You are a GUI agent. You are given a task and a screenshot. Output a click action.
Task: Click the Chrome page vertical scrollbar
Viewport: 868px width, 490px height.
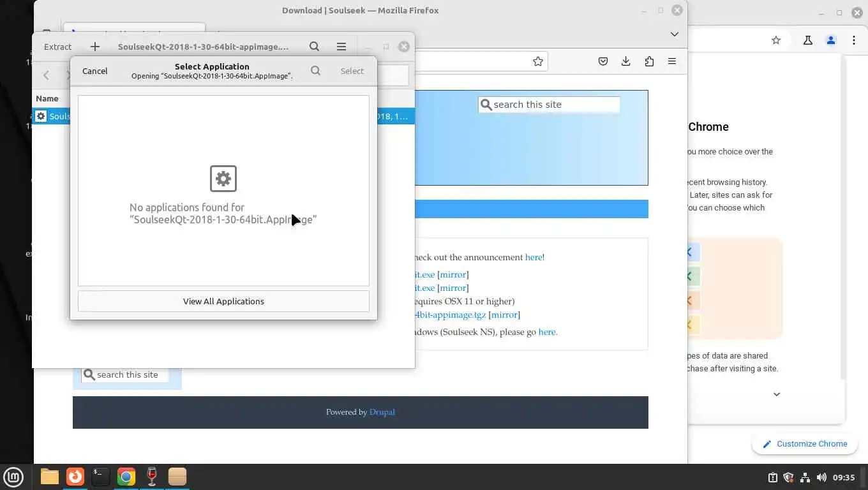tap(844, 217)
